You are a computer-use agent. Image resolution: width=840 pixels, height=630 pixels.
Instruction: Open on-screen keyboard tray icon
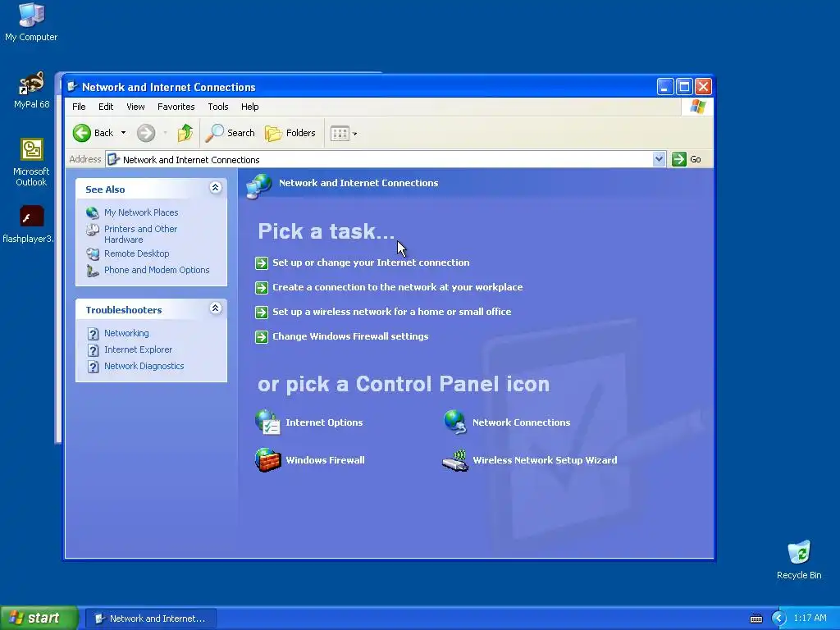pyautogui.click(x=756, y=619)
